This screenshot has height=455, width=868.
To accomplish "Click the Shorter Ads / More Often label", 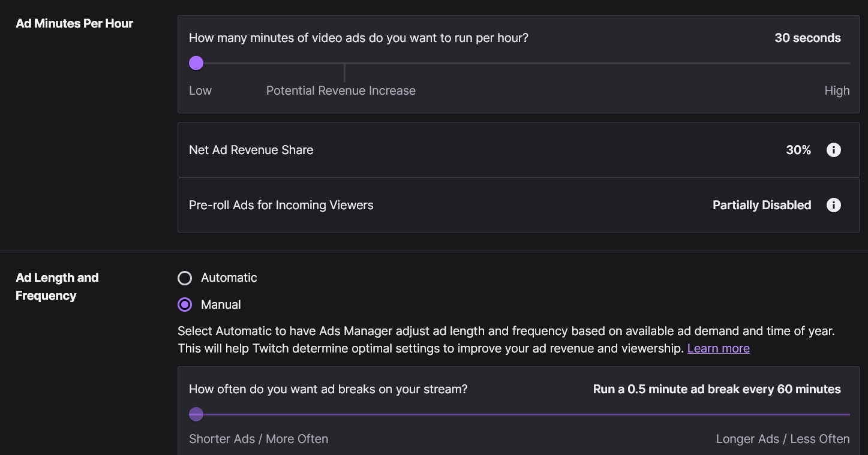I will [x=259, y=439].
